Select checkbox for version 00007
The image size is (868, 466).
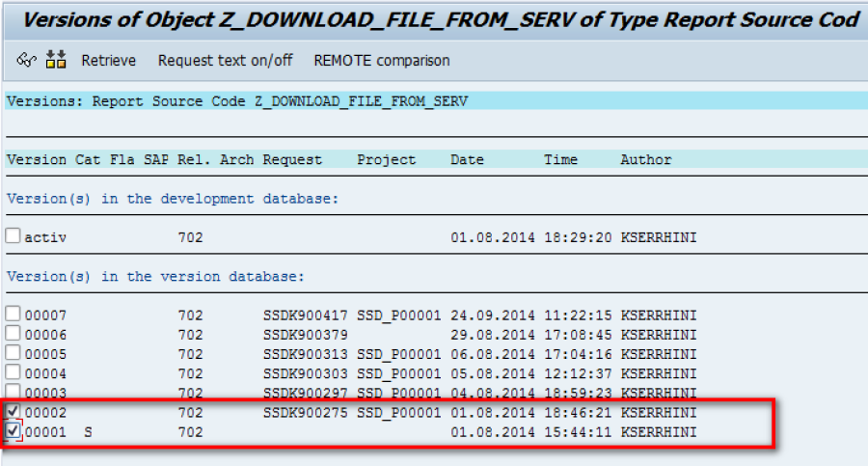(x=13, y=314)
